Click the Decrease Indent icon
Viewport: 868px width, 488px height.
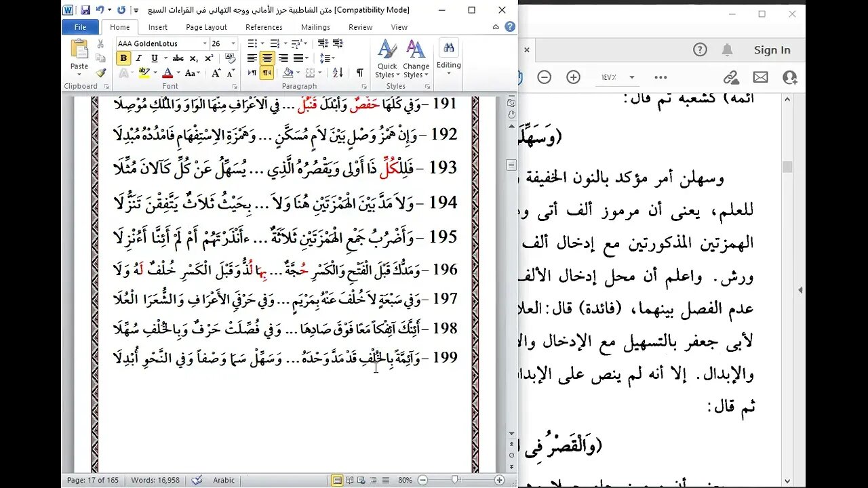point(323,43)
